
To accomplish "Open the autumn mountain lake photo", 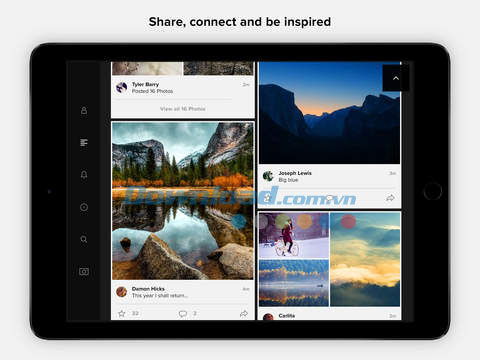I will tap(183, 201).
